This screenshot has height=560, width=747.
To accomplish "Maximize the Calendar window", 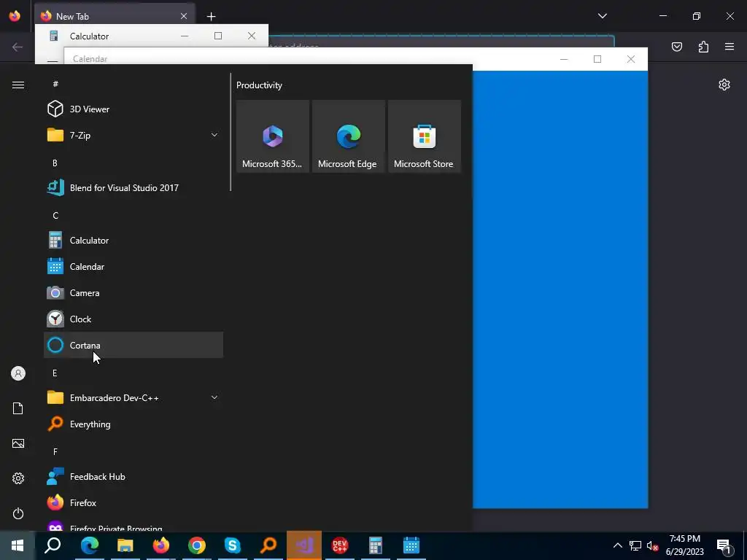I will tap(597, 59).
